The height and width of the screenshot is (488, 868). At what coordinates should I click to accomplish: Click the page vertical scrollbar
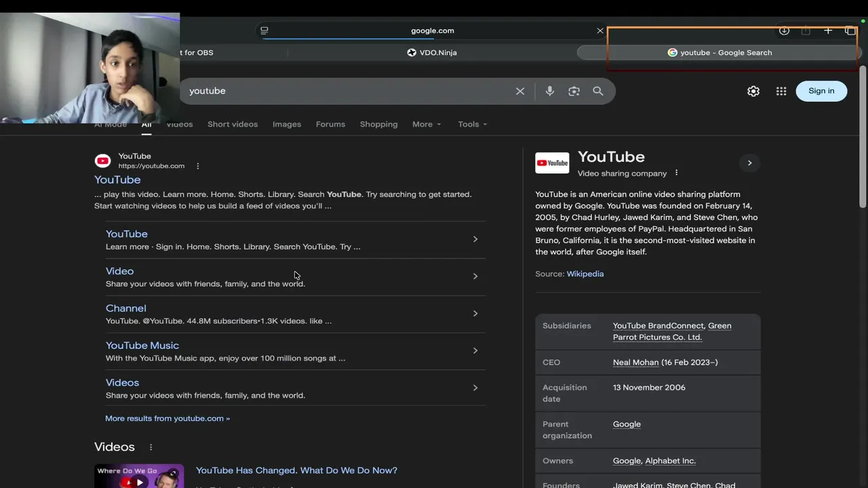point(863,136)
